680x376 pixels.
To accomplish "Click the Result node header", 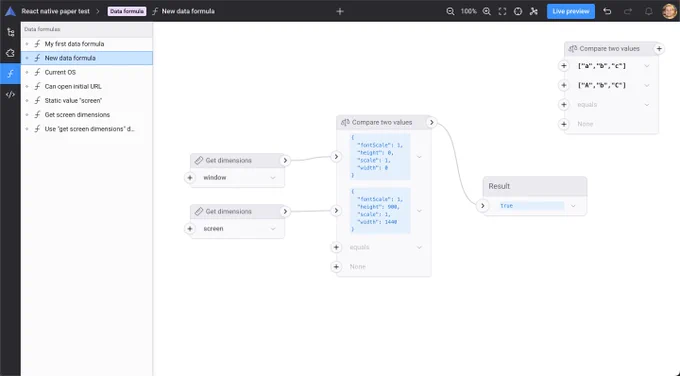I will [x=535, y=186].
